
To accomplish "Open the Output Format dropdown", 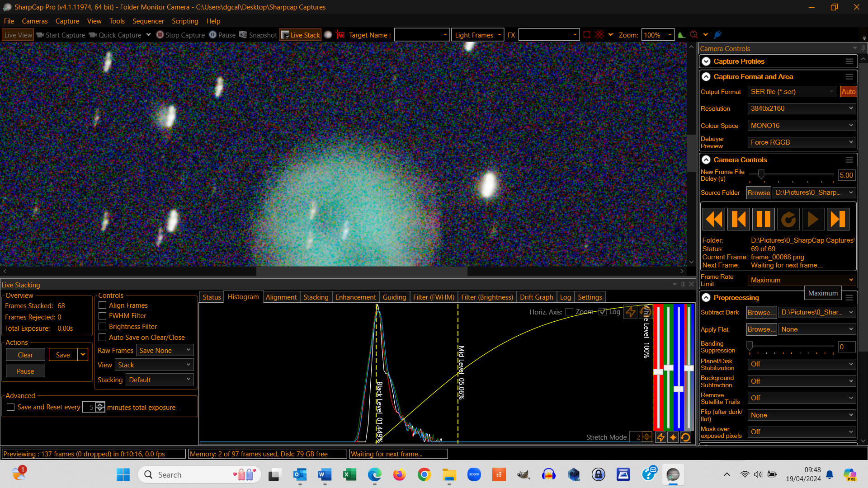I will 793,92.
